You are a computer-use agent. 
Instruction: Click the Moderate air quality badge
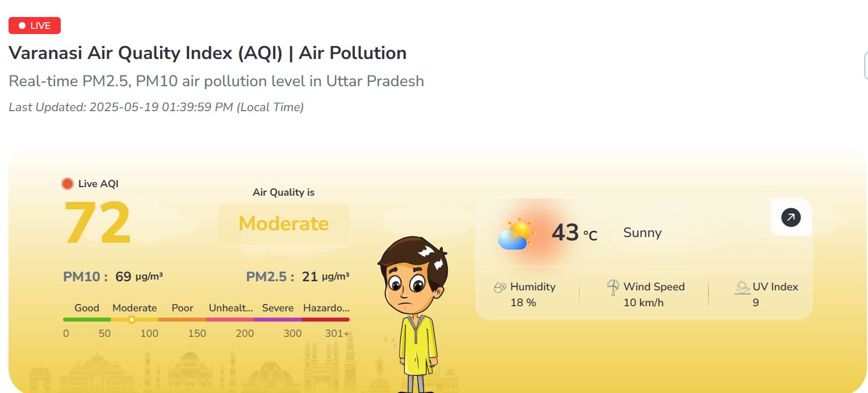[283, 223]
